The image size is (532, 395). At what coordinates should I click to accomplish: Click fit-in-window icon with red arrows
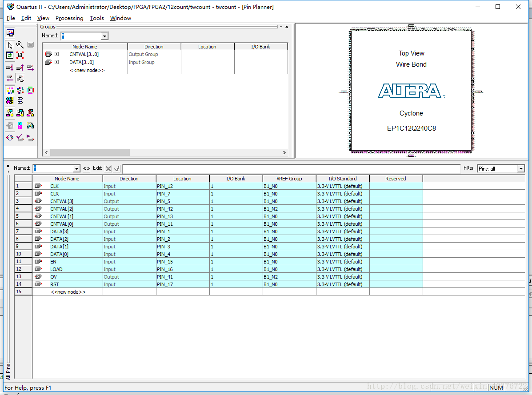click(x=20, y=55)
